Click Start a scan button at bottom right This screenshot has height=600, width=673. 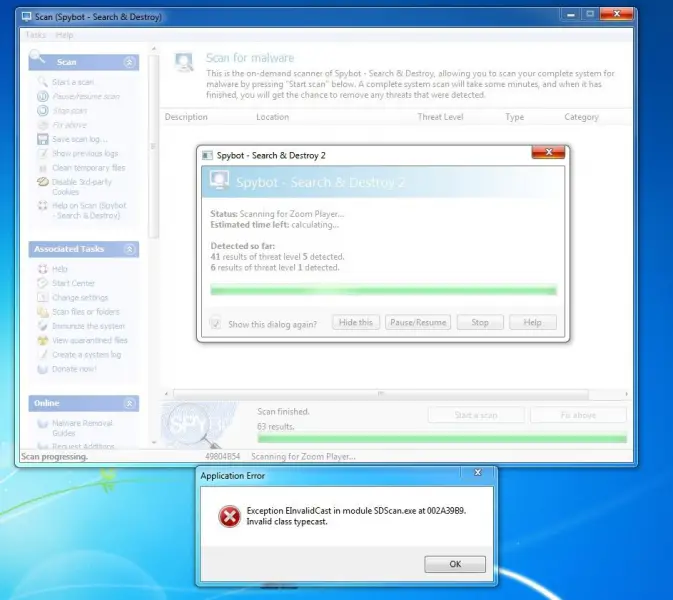click(x=476, y=415)
